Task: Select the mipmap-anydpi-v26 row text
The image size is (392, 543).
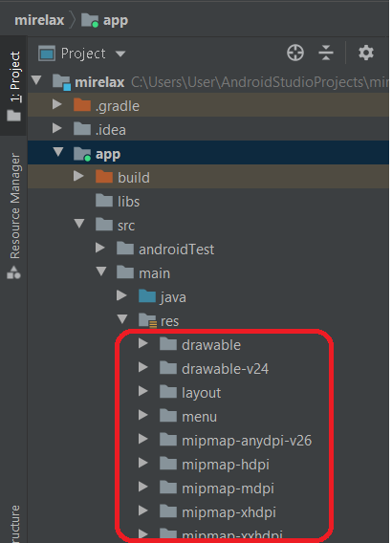Action: (x=247, y=441)
